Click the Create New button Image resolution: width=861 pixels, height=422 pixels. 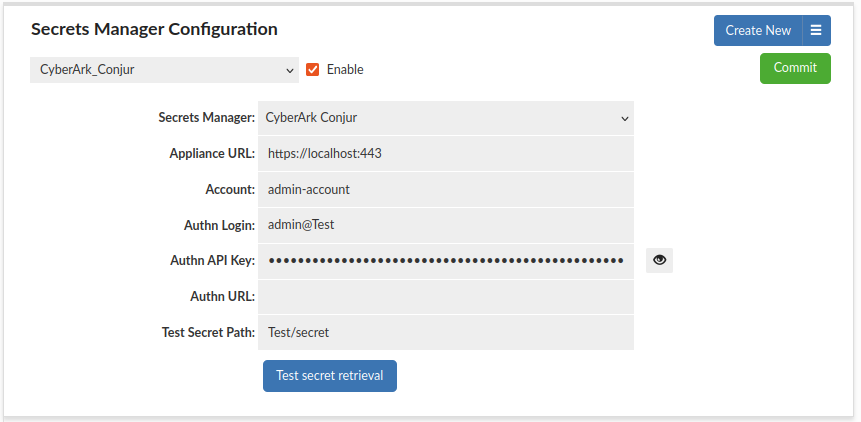[758, 31]
